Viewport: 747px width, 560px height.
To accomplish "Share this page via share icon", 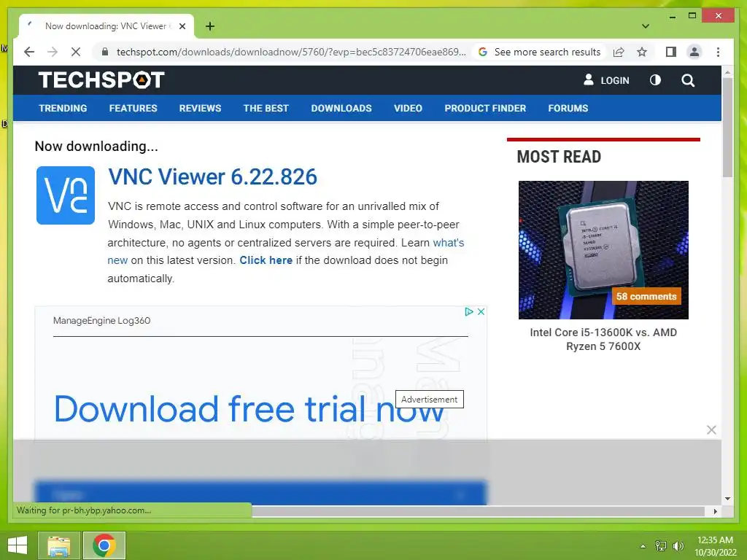I will [x=619, y=52].
